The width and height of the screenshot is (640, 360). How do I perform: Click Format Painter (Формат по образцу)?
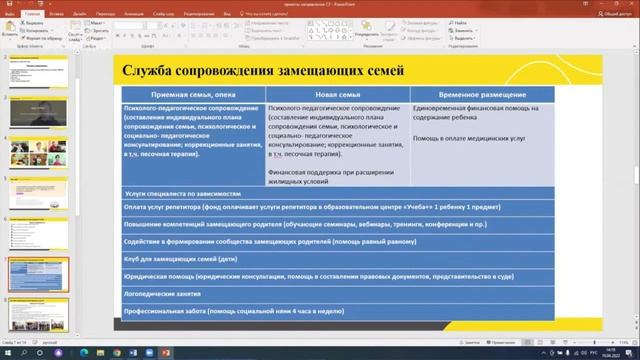coord(41,38)
